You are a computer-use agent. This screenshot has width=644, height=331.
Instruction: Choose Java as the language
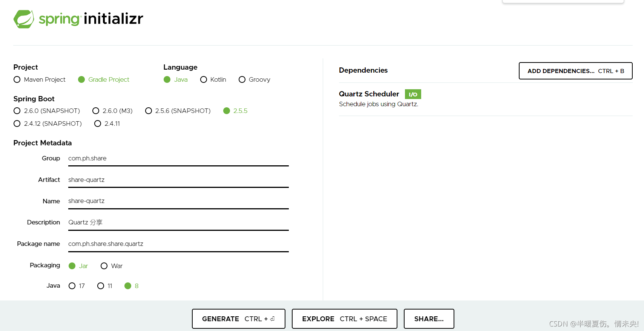coord(176,79)
